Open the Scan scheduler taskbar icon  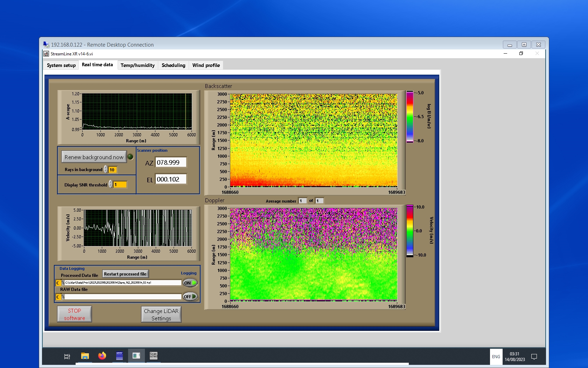tap(153, 356)
